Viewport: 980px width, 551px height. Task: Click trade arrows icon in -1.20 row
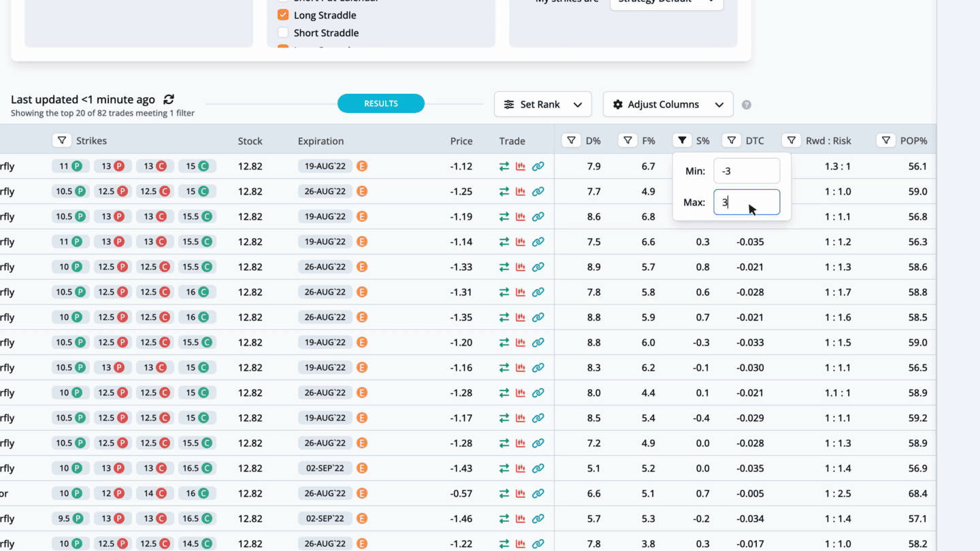[504, 342]
